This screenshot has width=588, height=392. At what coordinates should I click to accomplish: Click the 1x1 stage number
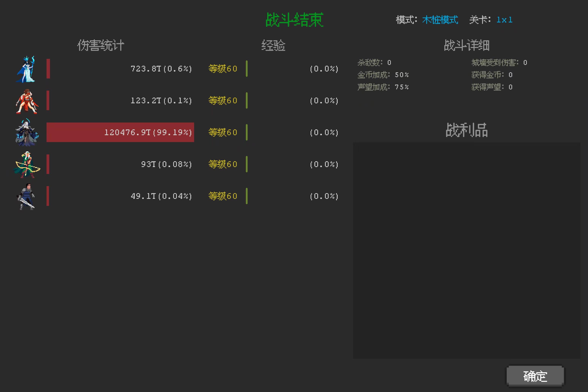click(x=504, y=20)
